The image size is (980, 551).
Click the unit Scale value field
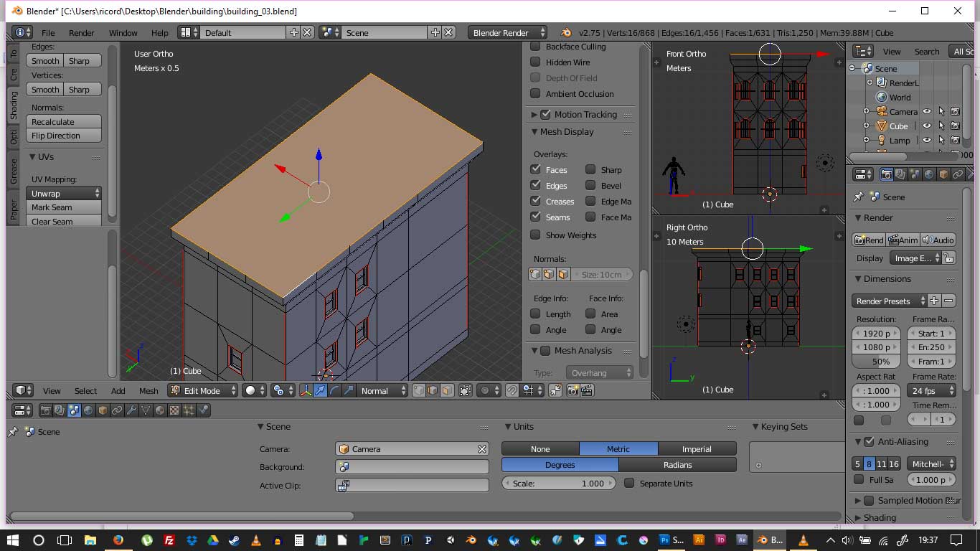point(558,484)
